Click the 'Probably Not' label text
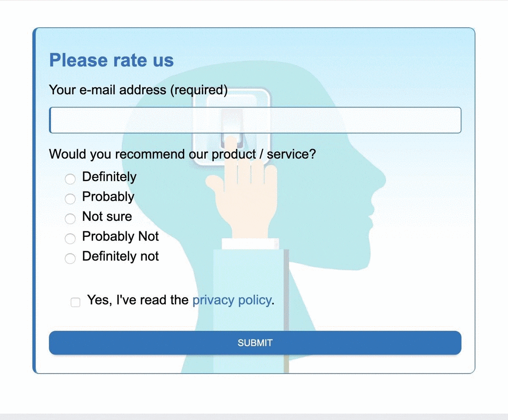This screenshot has width=508, height=420. coord(120,236)
